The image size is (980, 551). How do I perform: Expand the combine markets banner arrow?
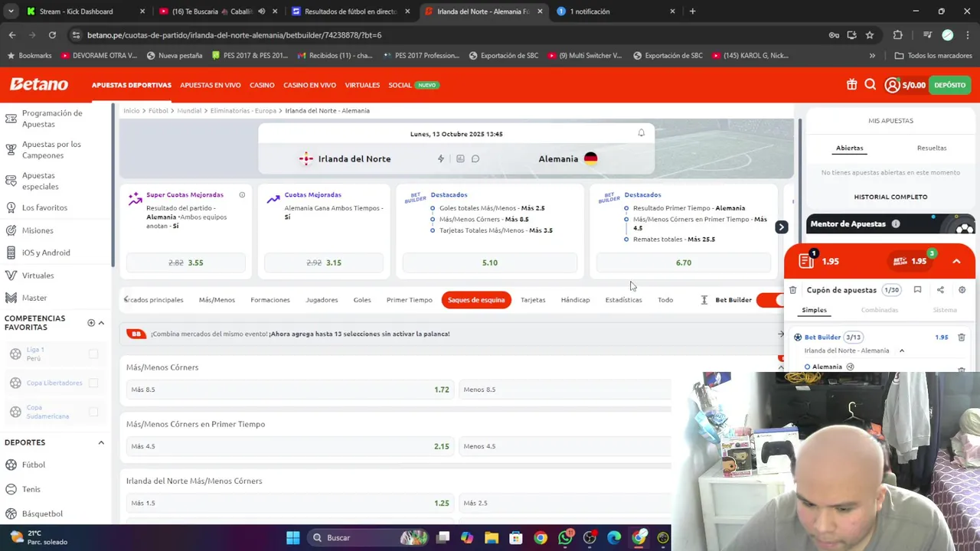(x=781, y=334)
